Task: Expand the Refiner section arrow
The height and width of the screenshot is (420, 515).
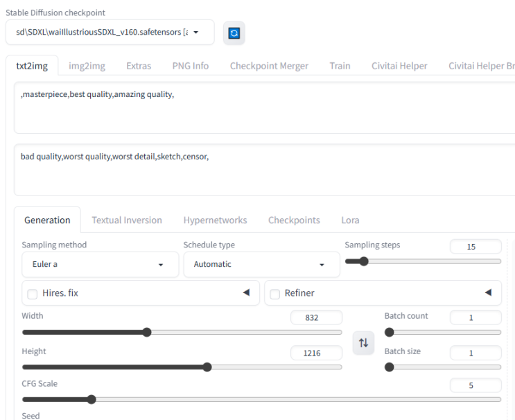Action: point(488,292)
